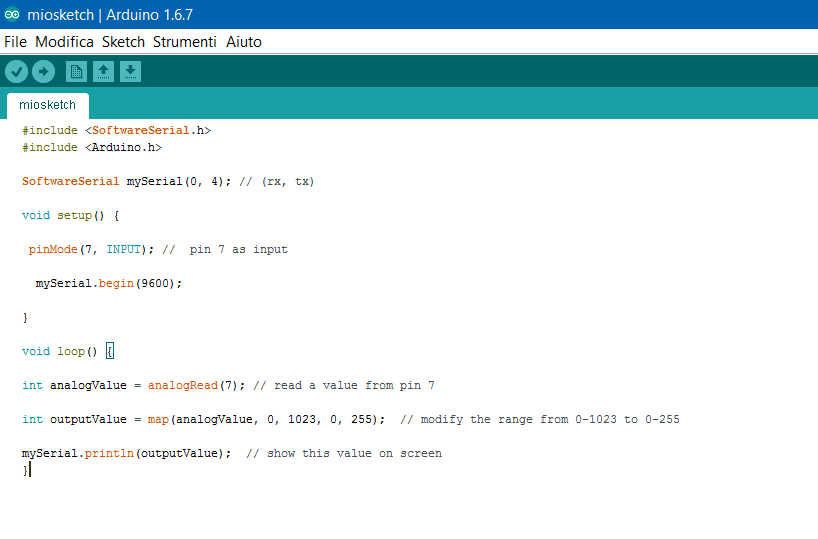Create a new sketch with the New icon
The image size is (818, 539).
[x=76, y=71]
